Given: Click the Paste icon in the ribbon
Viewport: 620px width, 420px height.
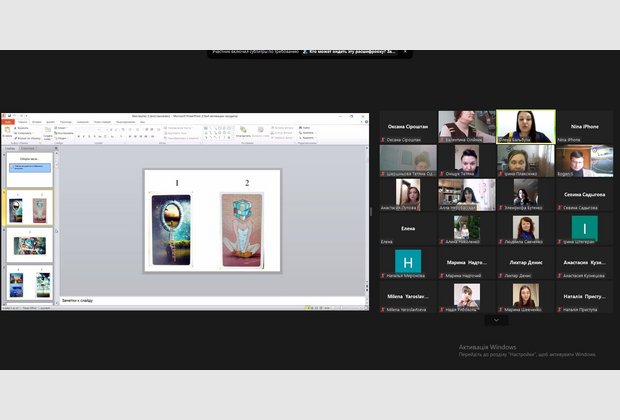Looking at the screenshot, I should (x=7, y=130).
